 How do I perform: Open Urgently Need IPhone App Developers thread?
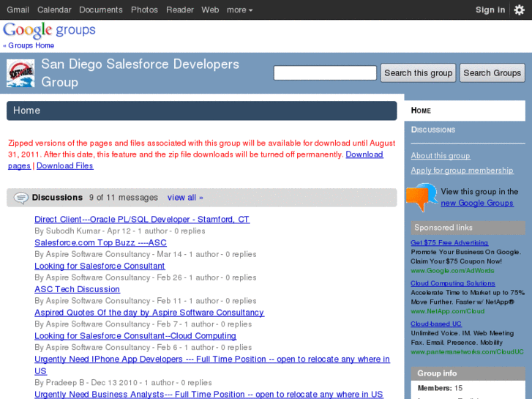212,359
